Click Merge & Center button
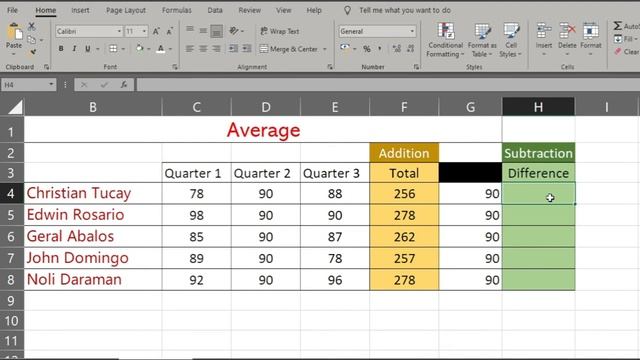This screenshot has width=640, height=360. 289,49
